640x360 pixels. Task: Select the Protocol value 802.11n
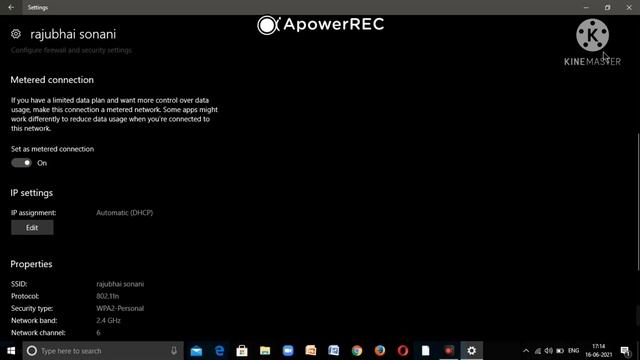coord(108,296)
